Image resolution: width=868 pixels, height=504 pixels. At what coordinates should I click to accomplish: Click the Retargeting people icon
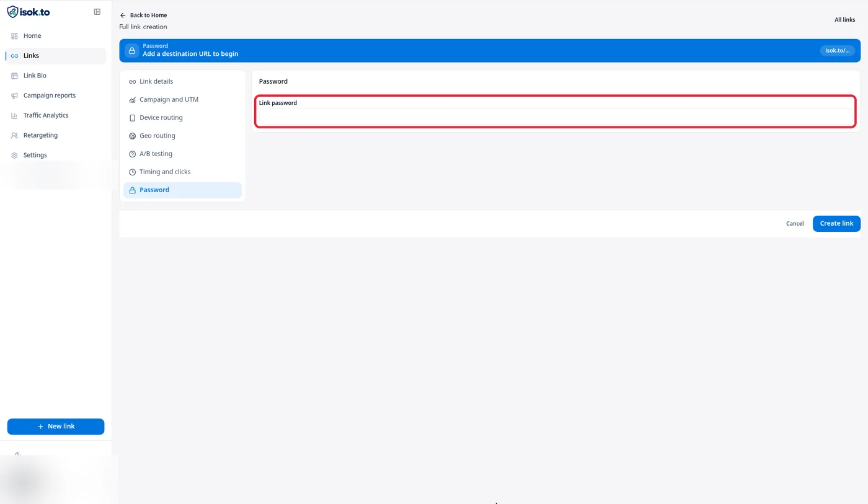pyautogui.click(x=15, y=135)
